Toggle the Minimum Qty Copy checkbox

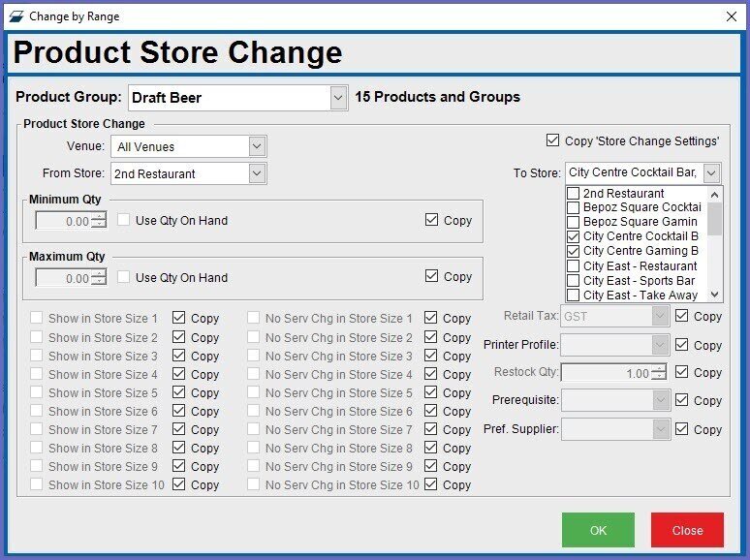(x=431, y=221)
